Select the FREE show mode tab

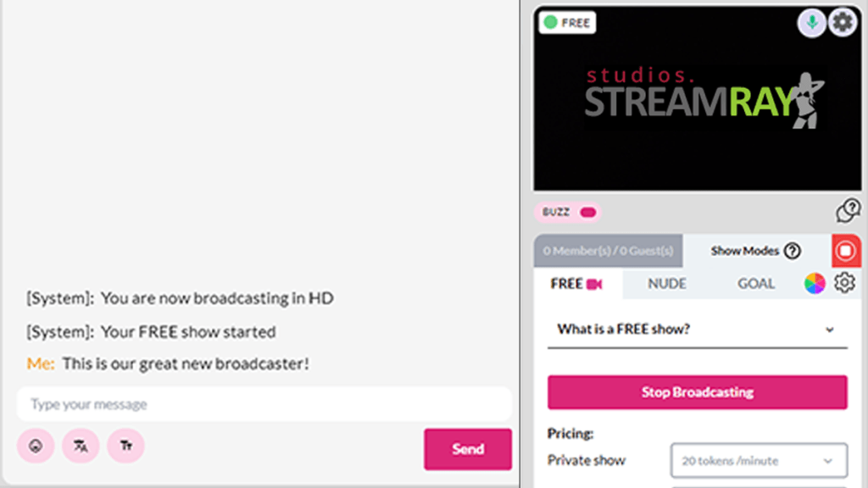pyautogui.click(x=577, y=284)
